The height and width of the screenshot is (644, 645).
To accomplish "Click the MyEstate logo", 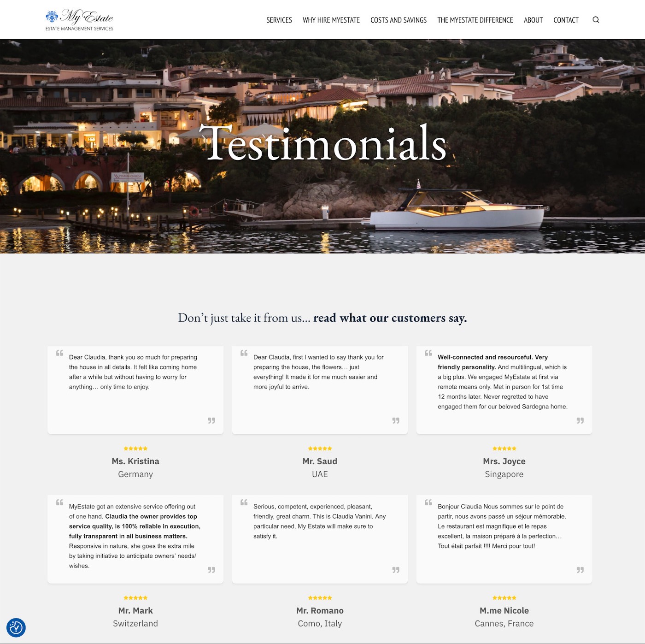I will [79, 20].
